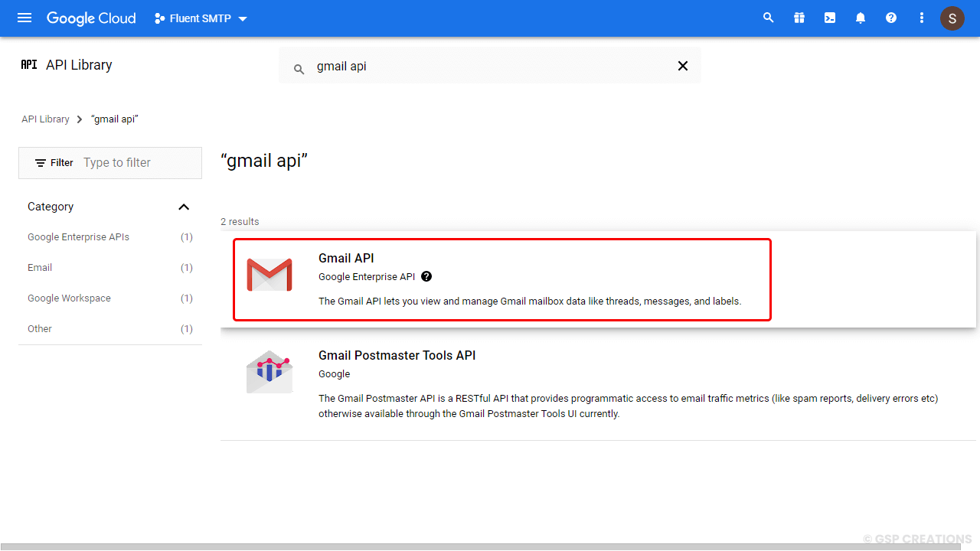Select the Other category filter
The width and height of the screenshot is (980, 551).
39,328
